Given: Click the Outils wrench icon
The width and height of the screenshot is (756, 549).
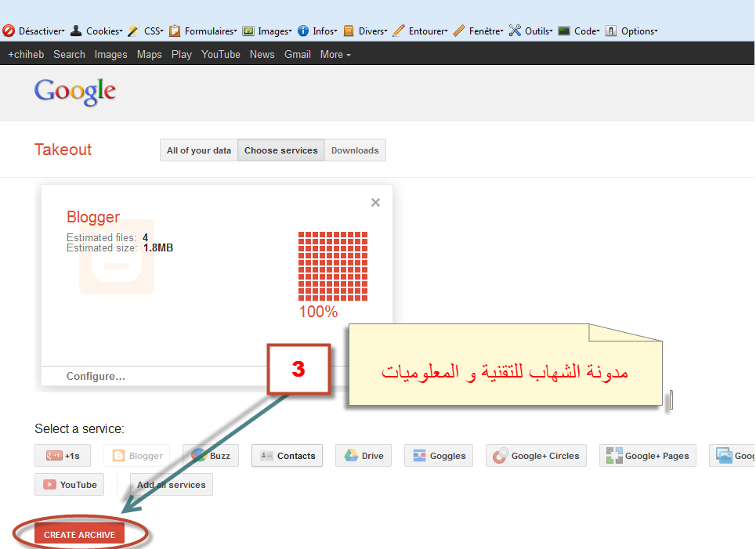Looking at the screenshot, I should 515,31.
